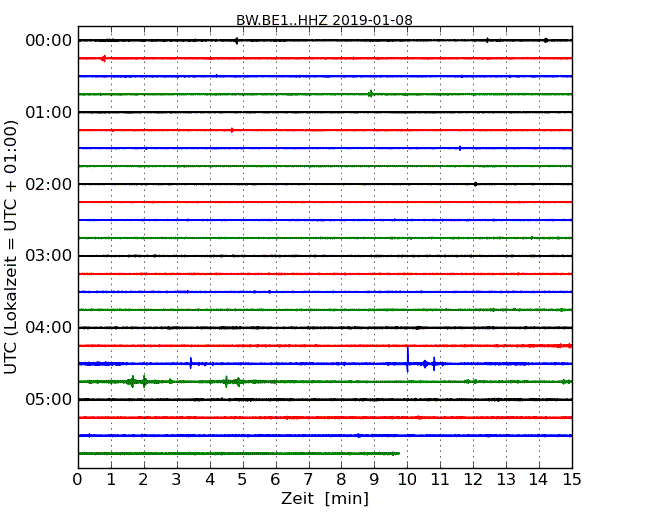Select the red event marker near minute 0.8
Viewport: 650px width, 520px height.
(103, 58)
